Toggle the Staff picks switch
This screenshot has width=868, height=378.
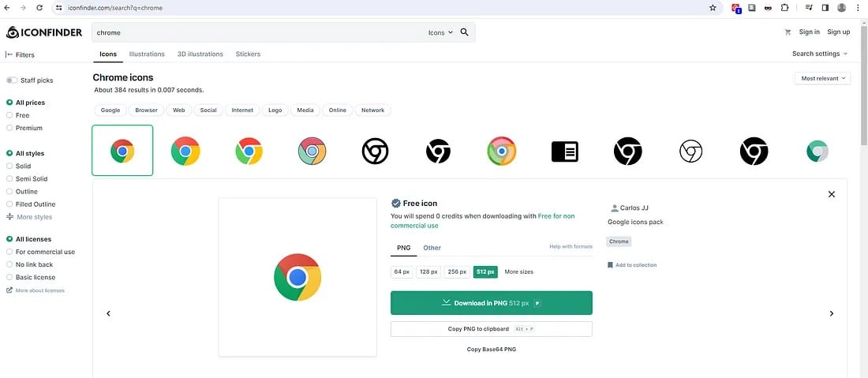click(x=12, y=80)
